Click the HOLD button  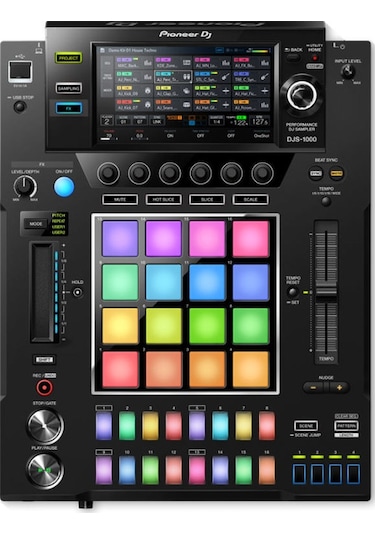pos(78,292)
